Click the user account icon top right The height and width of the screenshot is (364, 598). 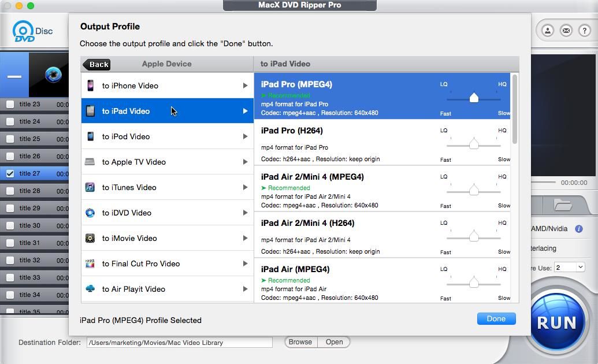pos(548,30)
